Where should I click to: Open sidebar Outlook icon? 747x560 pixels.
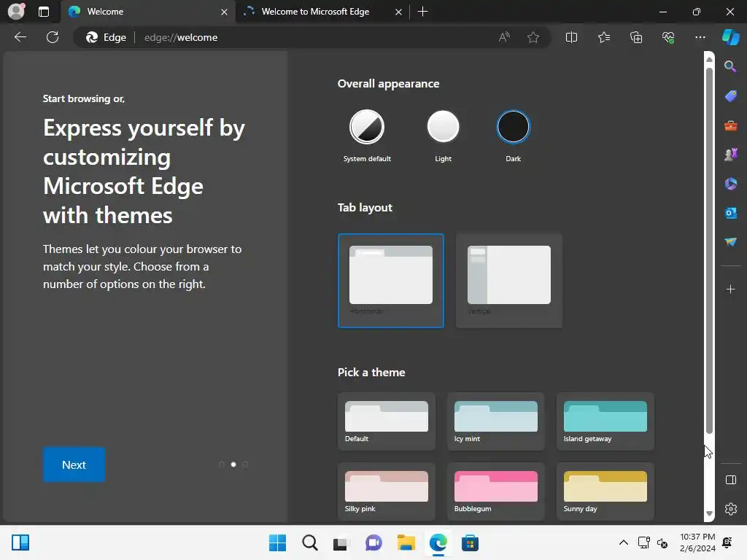tap(730, 213)
